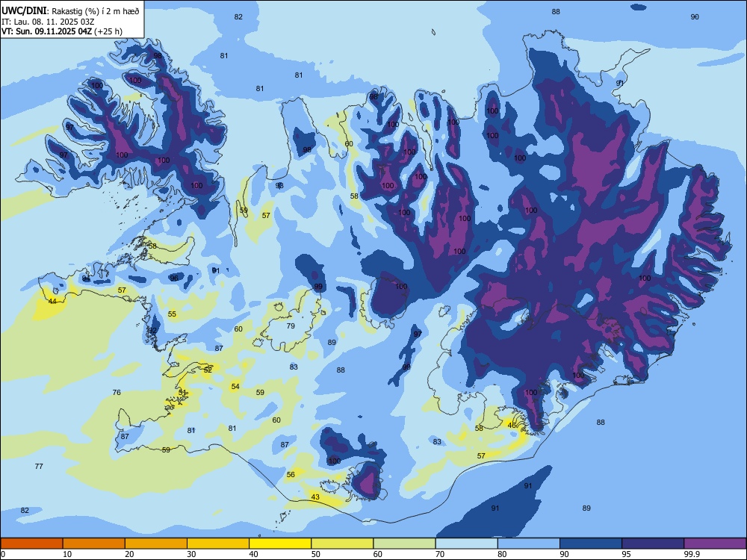Select the '95' legend scale label
The height and width of the screenshot is (560, 747).
click(626, 554)
